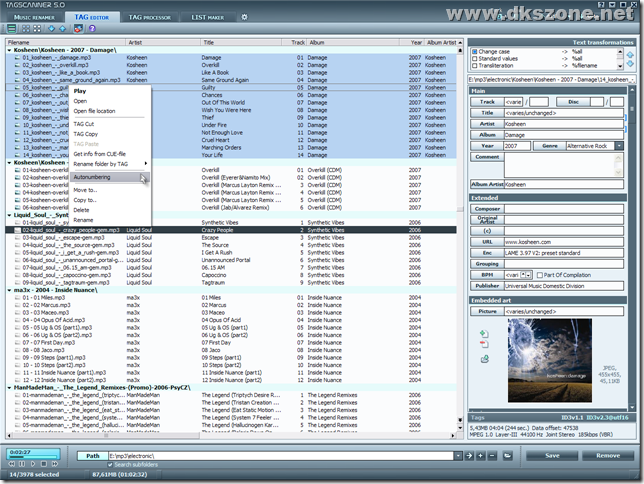Image resolution: width=644 pixels, height=484 pixels.
Task: Click the Composer field button
Action: point(487,209)
